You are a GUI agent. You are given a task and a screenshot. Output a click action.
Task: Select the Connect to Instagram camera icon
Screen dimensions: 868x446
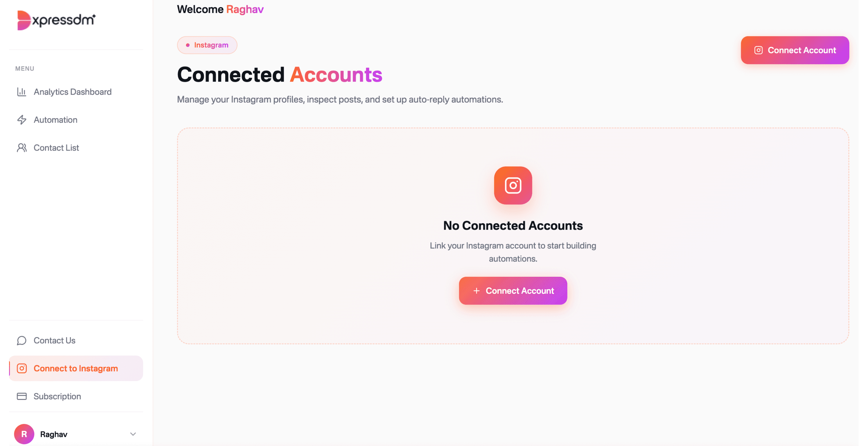22,368
